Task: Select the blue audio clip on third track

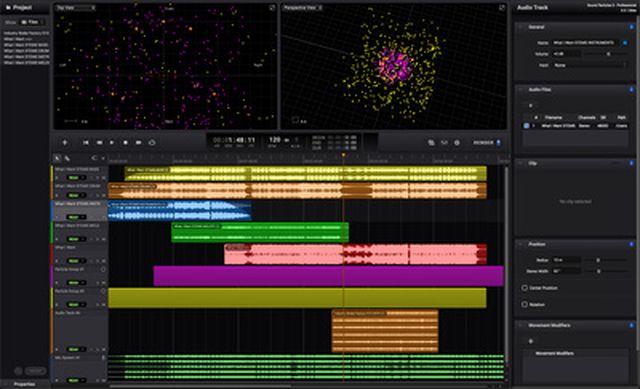Action: pos(180,211)
